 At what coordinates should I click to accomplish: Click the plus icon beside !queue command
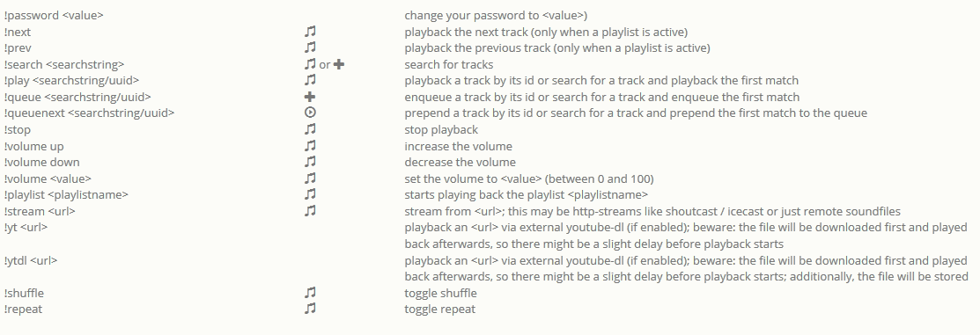coord(309,97)
